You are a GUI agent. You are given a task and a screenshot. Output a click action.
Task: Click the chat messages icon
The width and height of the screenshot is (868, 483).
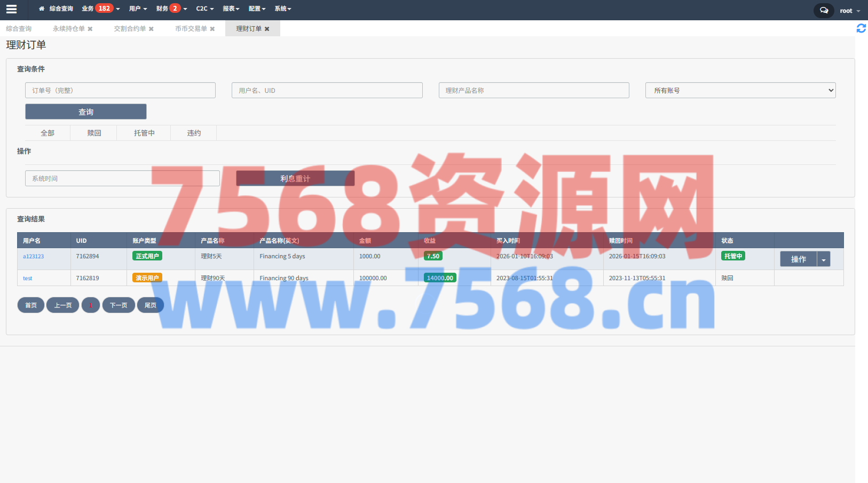824,10
